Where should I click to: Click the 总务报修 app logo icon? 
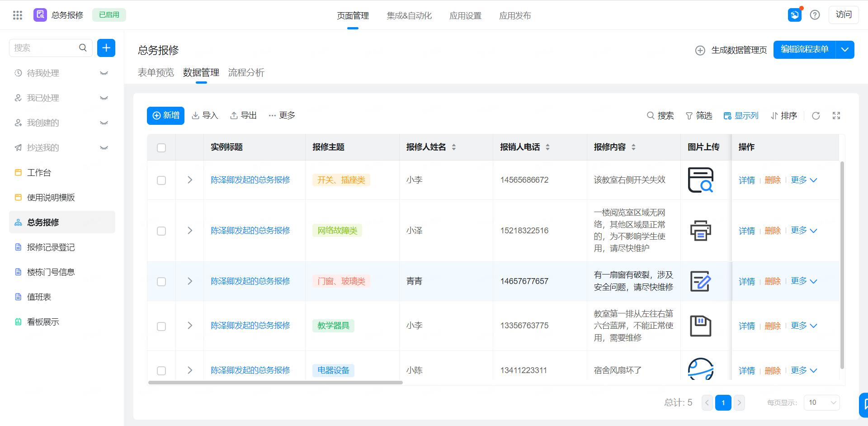coord(40,15)
